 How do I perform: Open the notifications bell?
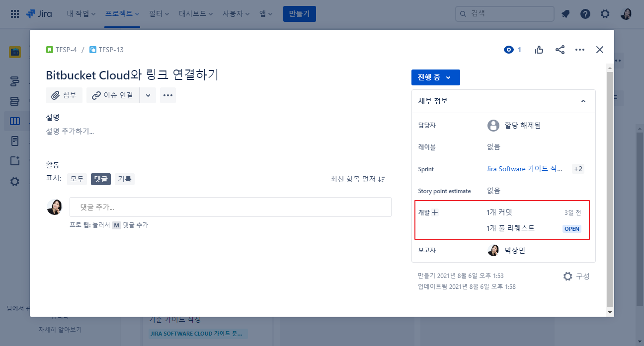(565, 14)
